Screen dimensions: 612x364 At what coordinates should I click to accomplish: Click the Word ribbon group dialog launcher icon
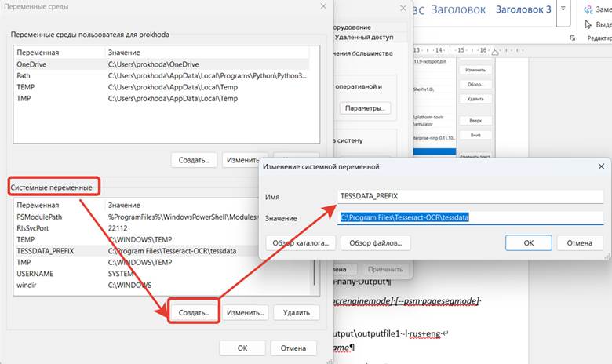tap(572, 38)
